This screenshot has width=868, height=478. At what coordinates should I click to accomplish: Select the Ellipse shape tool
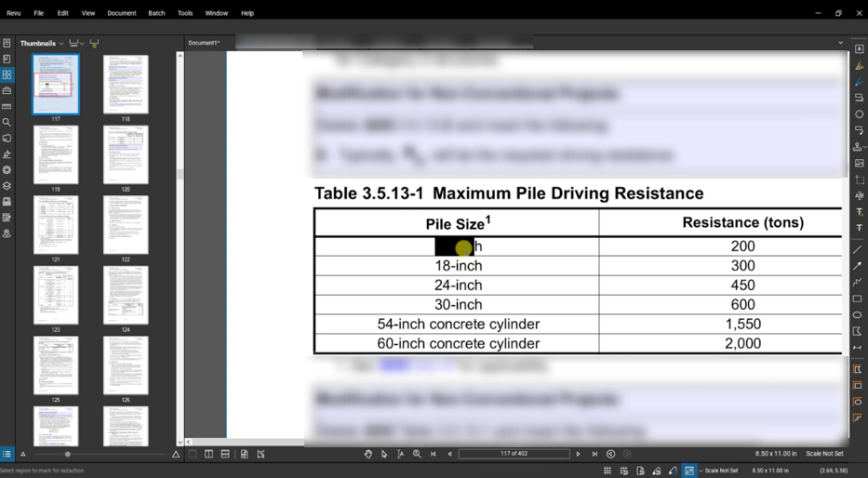click(858, 315)
